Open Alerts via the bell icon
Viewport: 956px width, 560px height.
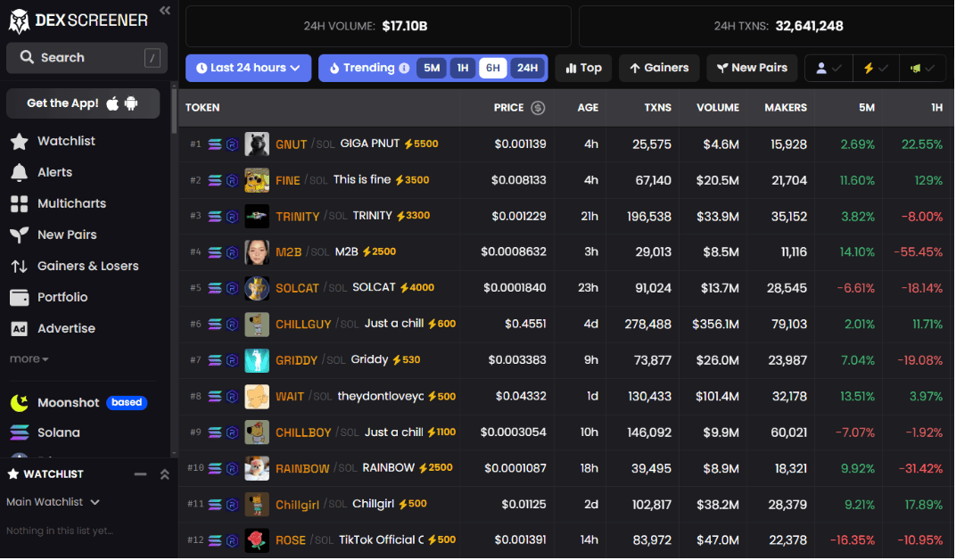coord(19,172)
